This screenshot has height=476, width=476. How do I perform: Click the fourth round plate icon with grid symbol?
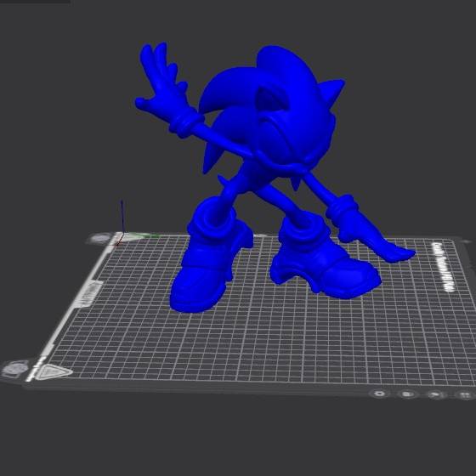(x=465, y=395)
